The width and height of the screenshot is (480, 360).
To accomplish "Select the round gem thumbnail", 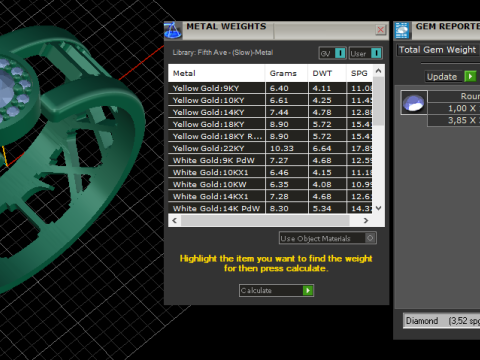I will [413, 103].
